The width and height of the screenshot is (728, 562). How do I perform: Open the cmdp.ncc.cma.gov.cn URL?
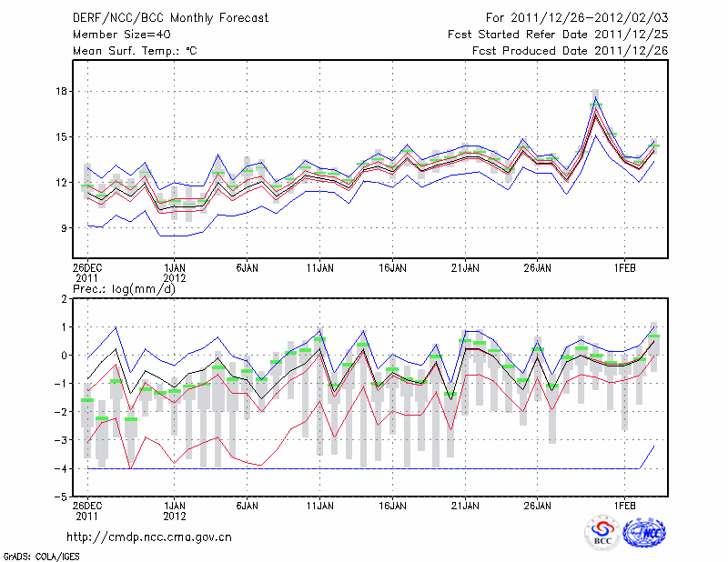(149, 537)
